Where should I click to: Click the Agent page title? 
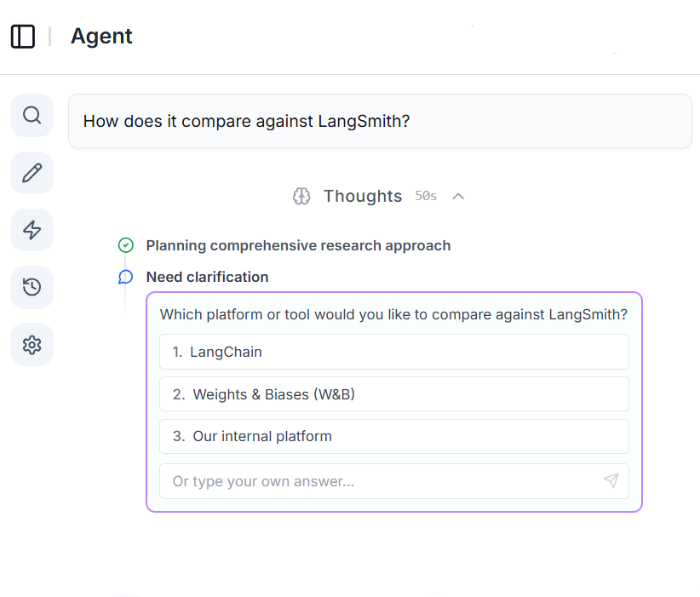pyautogui.click(x=101, y=37)
